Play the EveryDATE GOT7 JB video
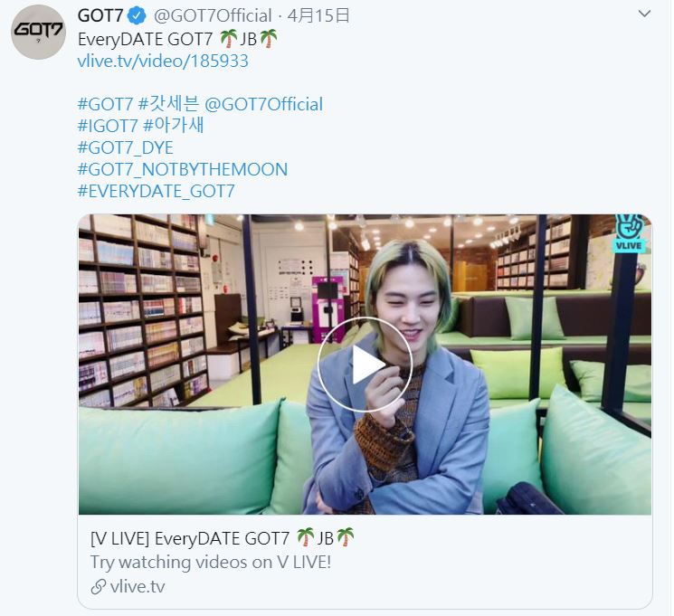The image size is (674, 616). pyautogui.click(x=365, y=365)
